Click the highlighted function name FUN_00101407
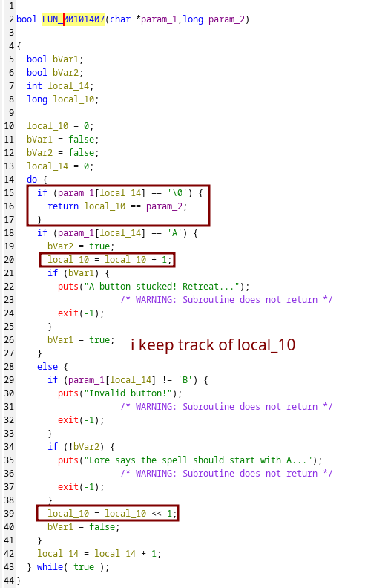The height and width of the screenshot is (588, 365). [73, 19]
